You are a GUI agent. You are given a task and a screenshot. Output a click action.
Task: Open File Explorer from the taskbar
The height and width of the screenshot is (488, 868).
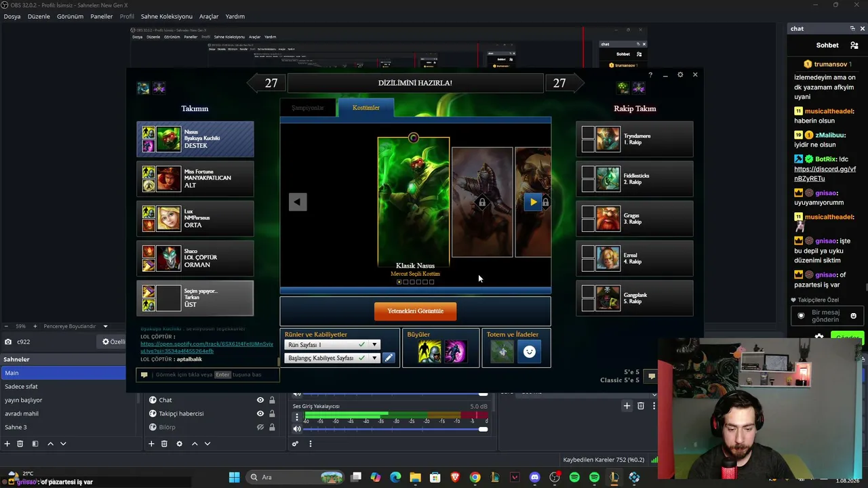click(x=415, y=477)
